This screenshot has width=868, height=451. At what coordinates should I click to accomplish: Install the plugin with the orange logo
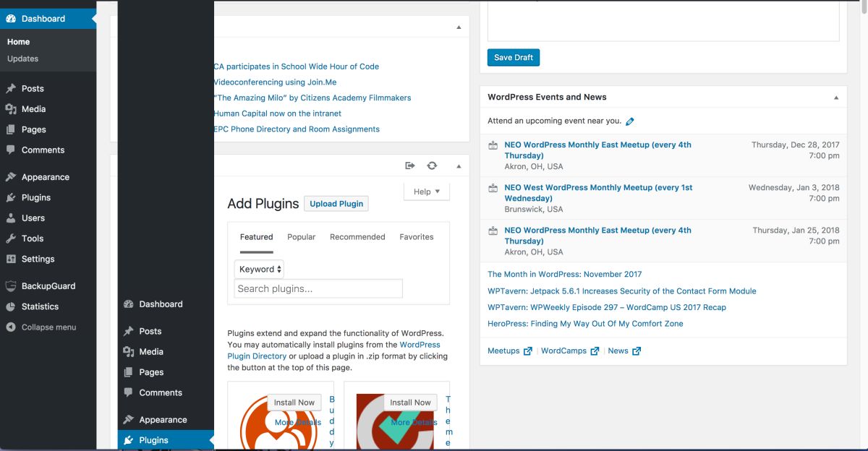point(294,403)
